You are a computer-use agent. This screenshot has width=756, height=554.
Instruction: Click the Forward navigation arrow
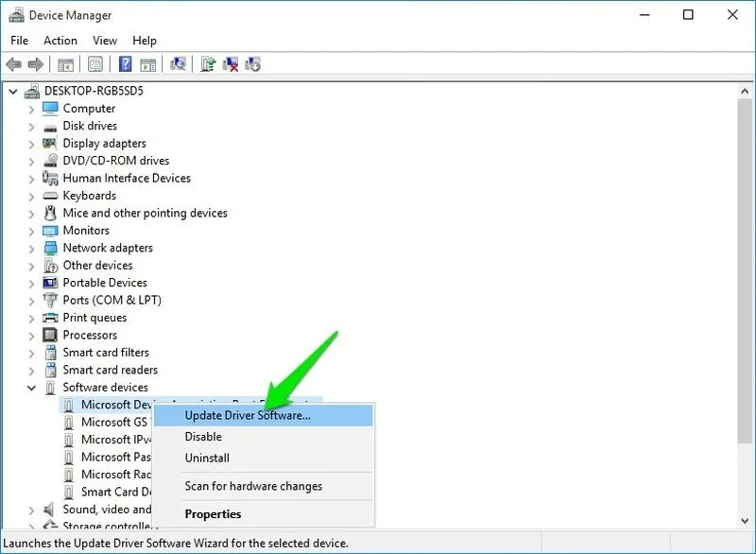pyautogui.click(x=35, y=64)
